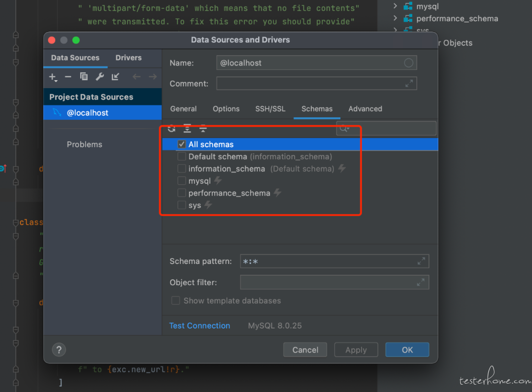Duplicate the data source using copy icon
The height and width of the screenshot is (392, 532).
pyautogui.click(x=84, y=77)
